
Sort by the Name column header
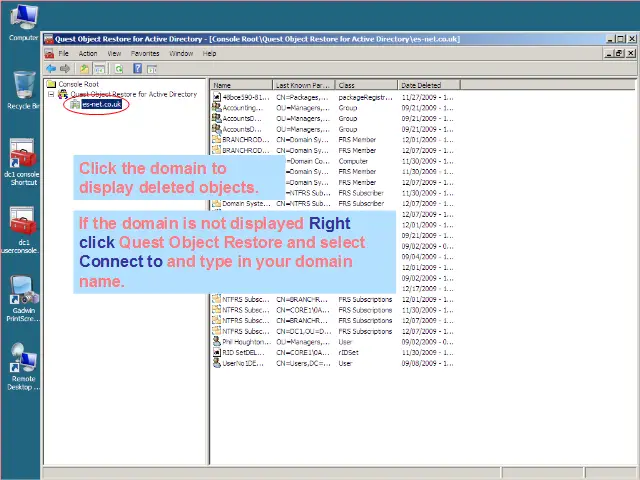pos(242,85)
